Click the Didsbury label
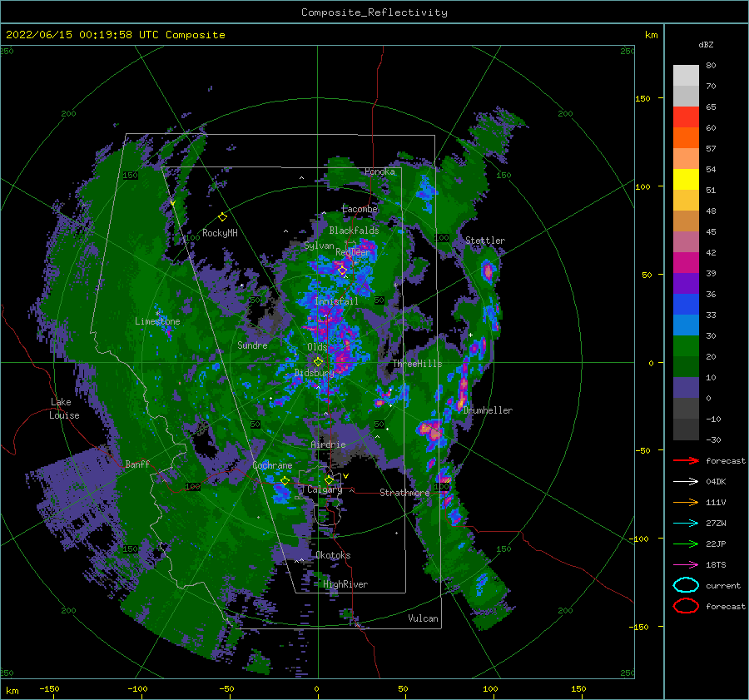 [315, 373]
